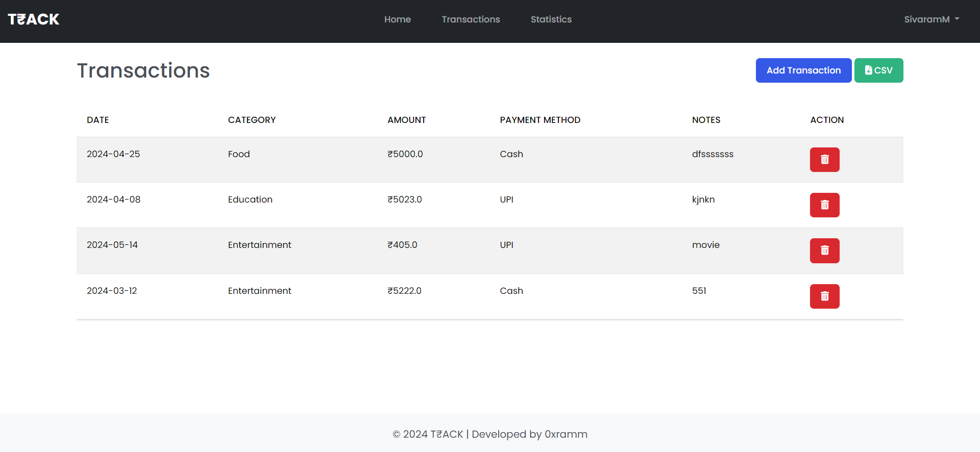Select the PAYMENT METHOD column header

click(x=540, y=120)
